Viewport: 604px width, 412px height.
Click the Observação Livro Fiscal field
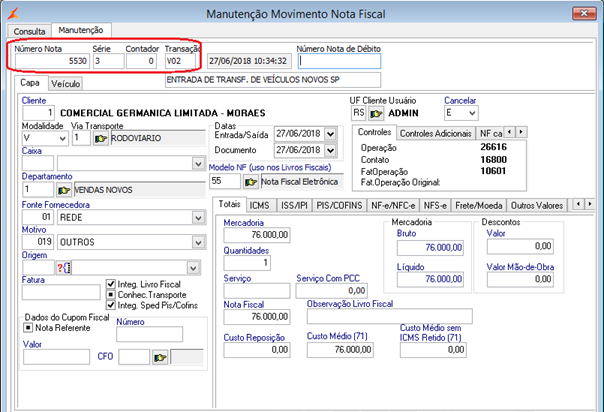tap(389, 316)
